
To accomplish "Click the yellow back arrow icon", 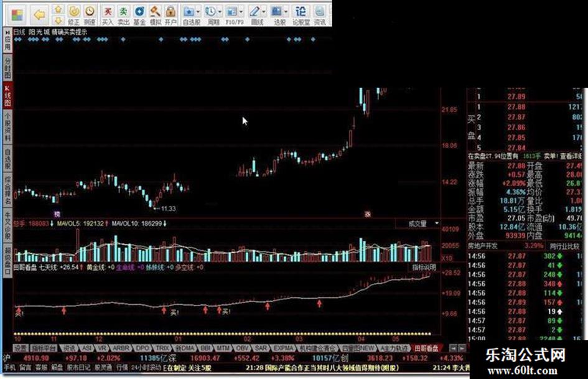I will coord(39,15).
